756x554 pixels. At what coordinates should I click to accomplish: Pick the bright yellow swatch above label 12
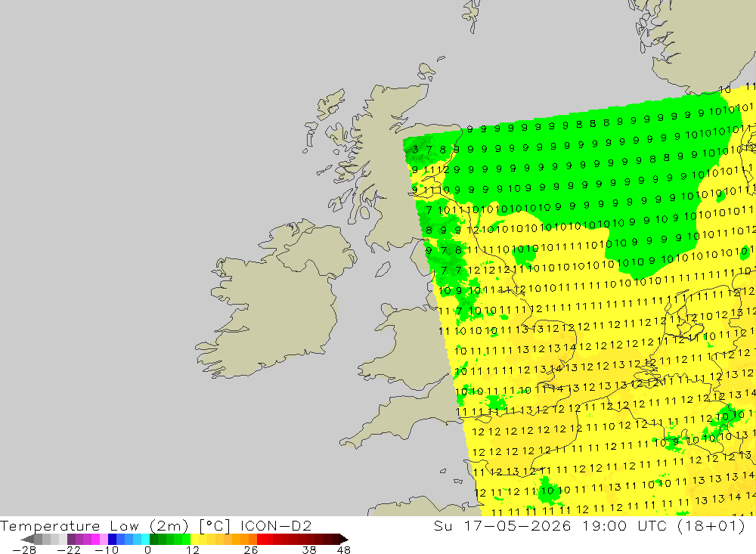pyautogui.click(x=195, y=540)
